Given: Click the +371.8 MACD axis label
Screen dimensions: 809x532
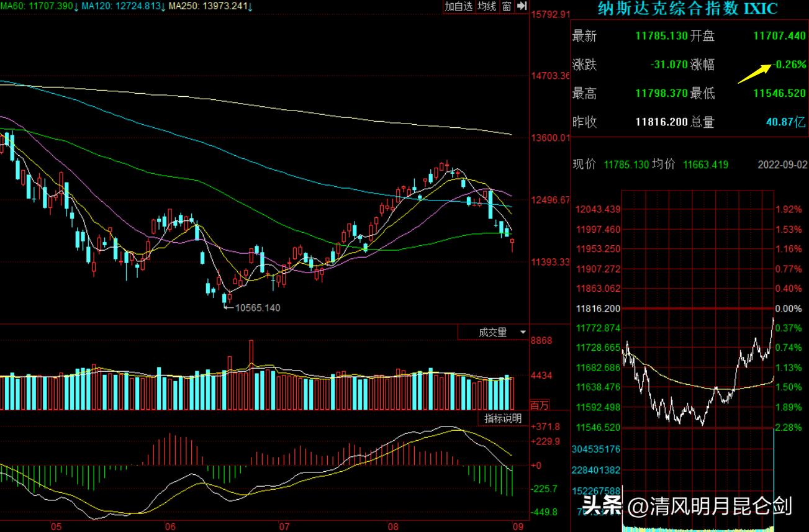Looking at the screenshot, I should pyautogui.click(x=546, y=426).
